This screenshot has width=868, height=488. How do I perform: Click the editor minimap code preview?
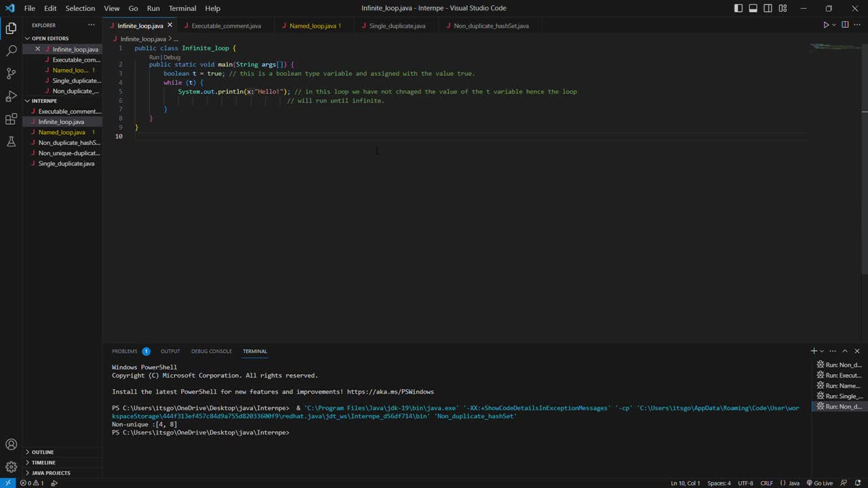[x=834, y=47]
